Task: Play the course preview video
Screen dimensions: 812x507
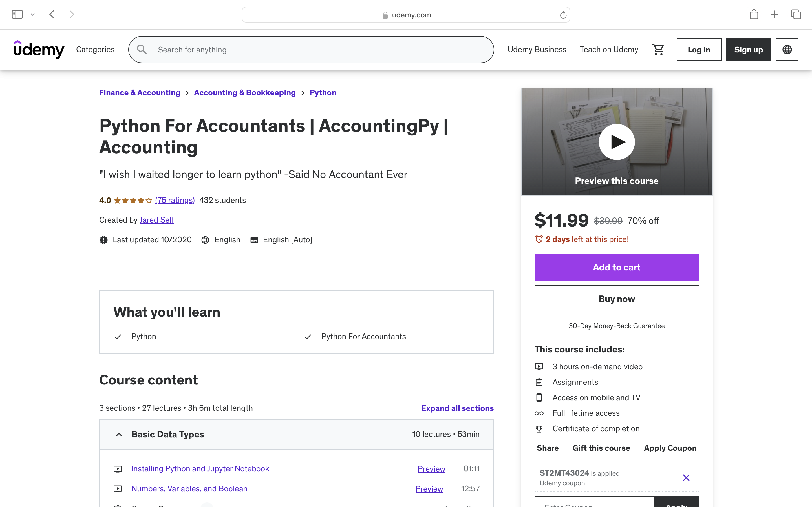Action: point(616,142)
